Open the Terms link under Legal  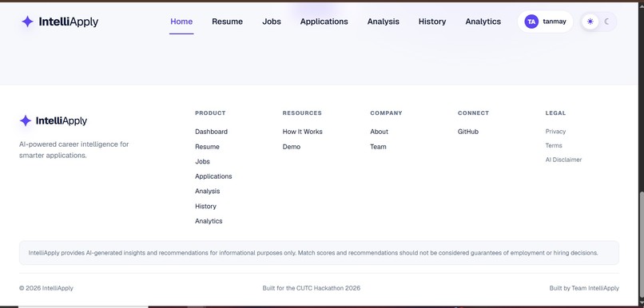point(554,145)
